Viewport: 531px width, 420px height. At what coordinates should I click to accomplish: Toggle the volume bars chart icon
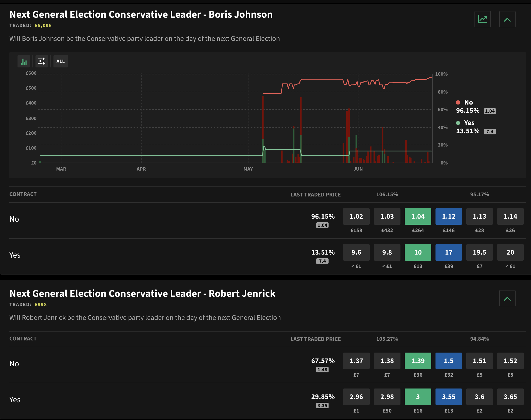[24, 61]
